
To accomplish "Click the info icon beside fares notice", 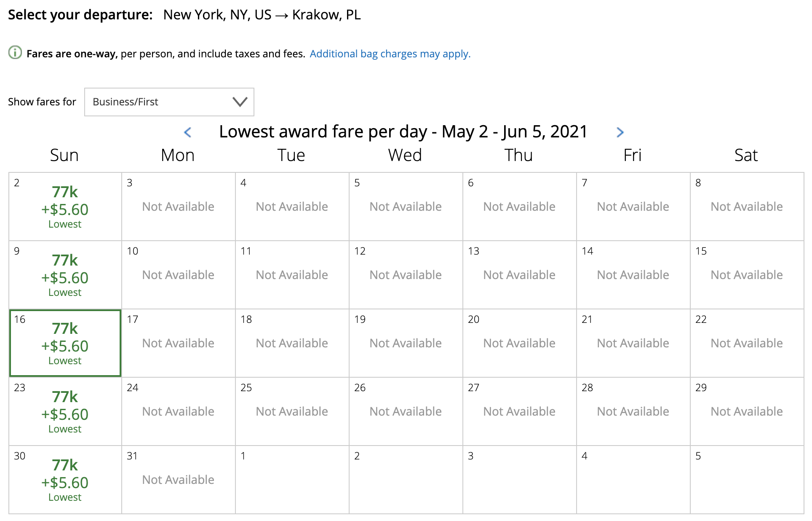I will coord(15,53).
